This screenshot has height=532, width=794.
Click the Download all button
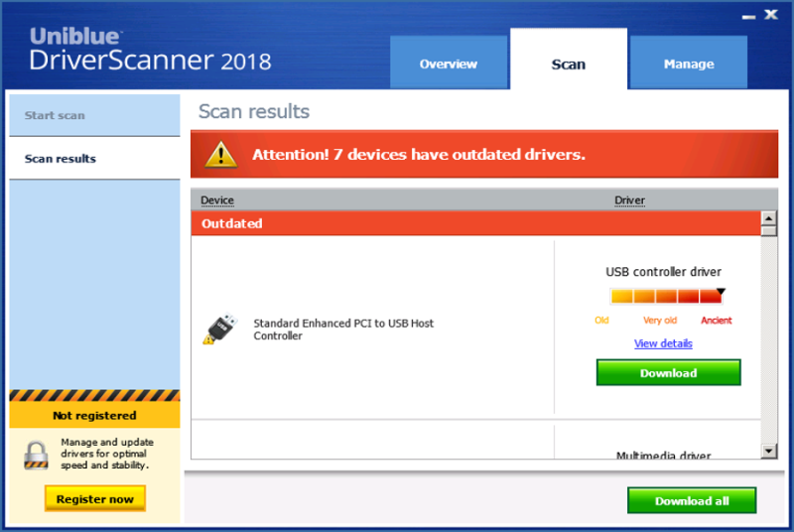691,500
